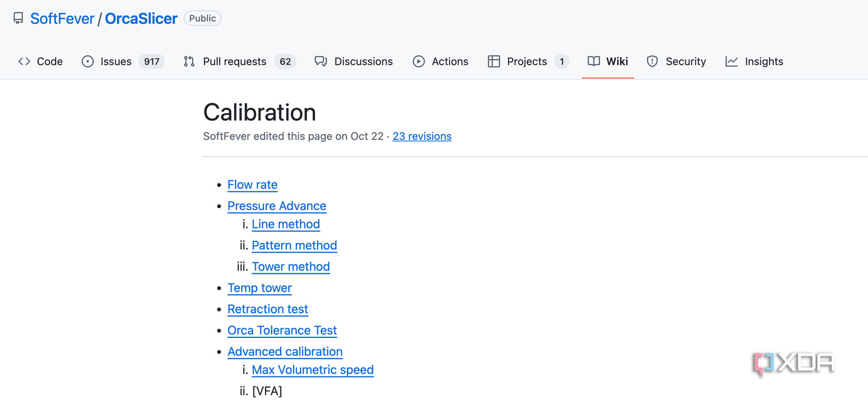Image resolution: width=868 pixels, height=411 pixels.
Task: Open the Tower method link
Action: [x=291, y=266]
